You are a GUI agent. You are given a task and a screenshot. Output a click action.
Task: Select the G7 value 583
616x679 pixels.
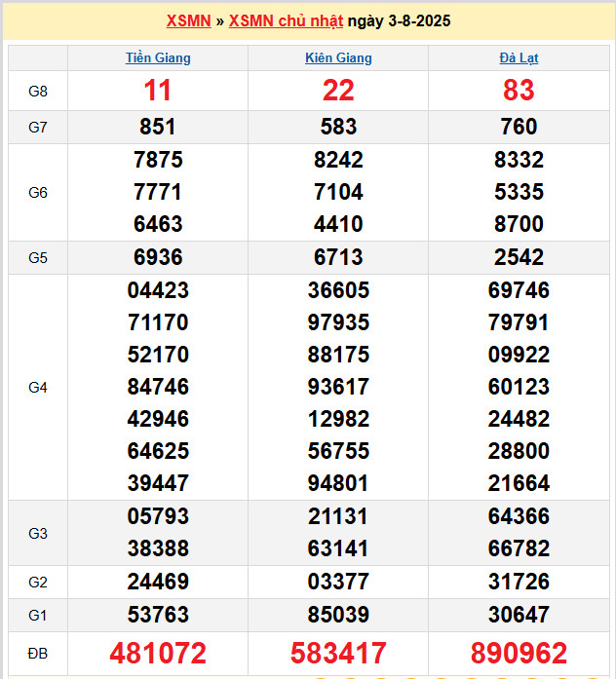point(338,127)
